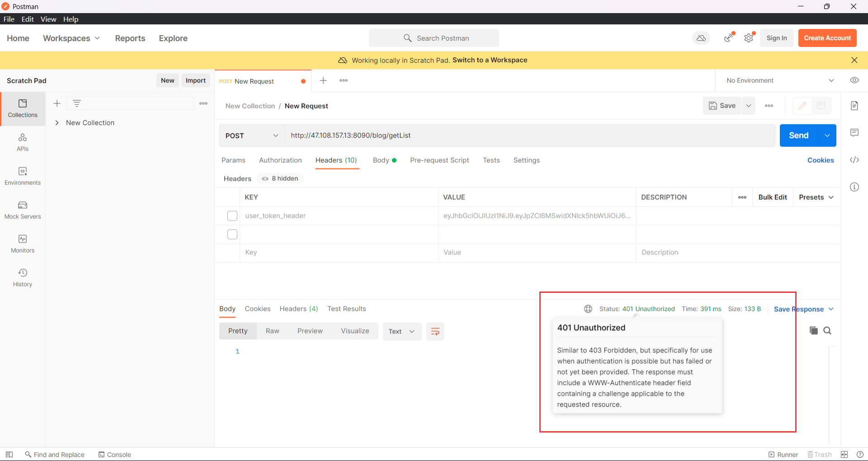Open the Monitors sidebar panel
Viewport: 868px width, 461px height.
pos(23,244)
